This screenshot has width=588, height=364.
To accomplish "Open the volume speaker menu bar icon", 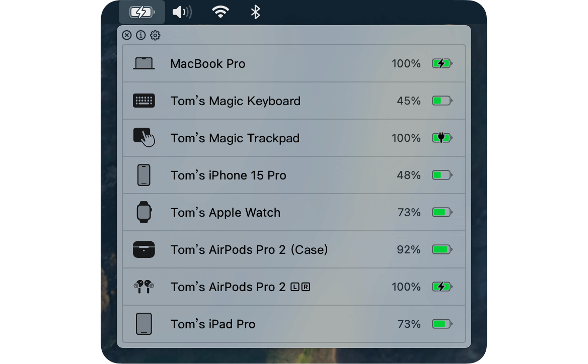I will pos(182,12).
